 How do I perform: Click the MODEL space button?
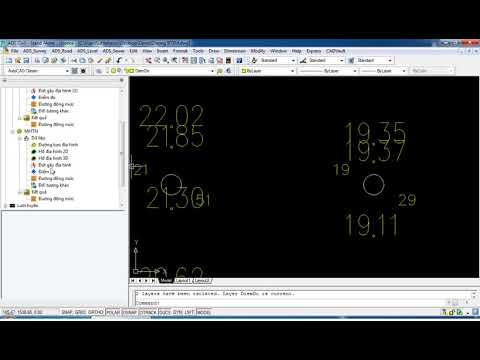(204, 312)
